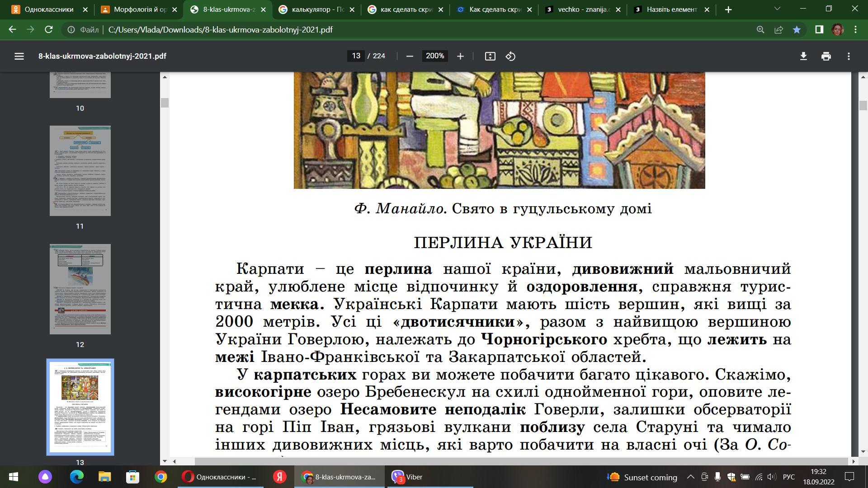Toggle the PDF sidebar hamburger menu
The image size is (868, 488).
click(x=19, y=56)
